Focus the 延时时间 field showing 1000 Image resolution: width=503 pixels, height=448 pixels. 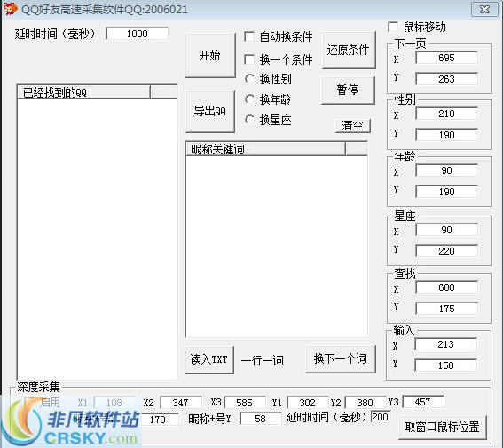click(137, 34)
